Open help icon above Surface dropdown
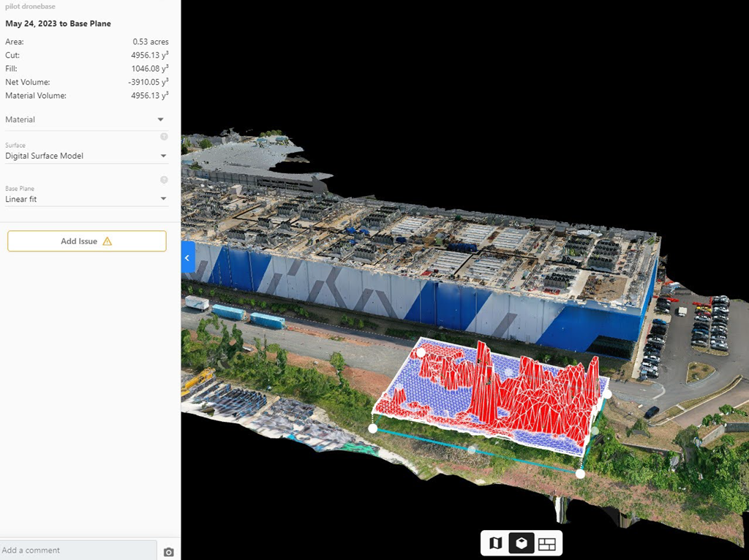749x560 pixels. [164, 137]
